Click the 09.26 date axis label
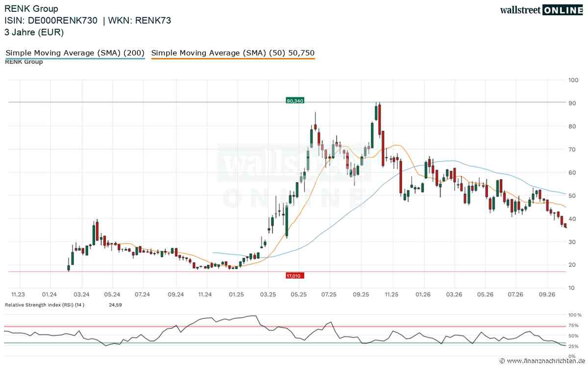Image resolution: width=588 pixels, height=368 pixels. (547, 294)
